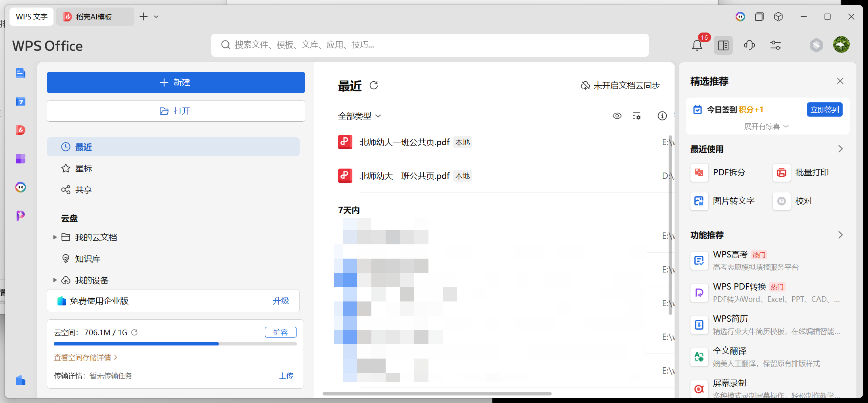Image resolution: width=868 pixels, height=403 pixels.
Task: Switch to the WPS 文字 tab
Action: pos(32,17)
